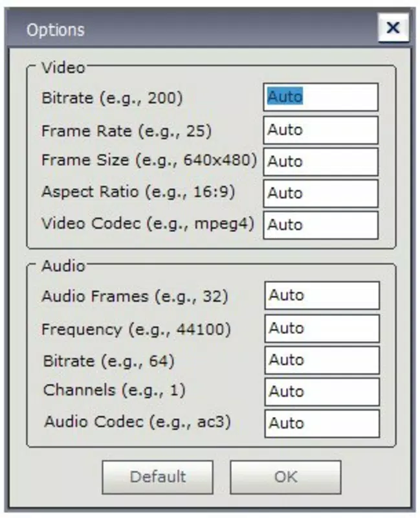Image resolution: width=420 pixels, height=518 pixels.
Task: Click the Options title bar text
Action: 56,30
